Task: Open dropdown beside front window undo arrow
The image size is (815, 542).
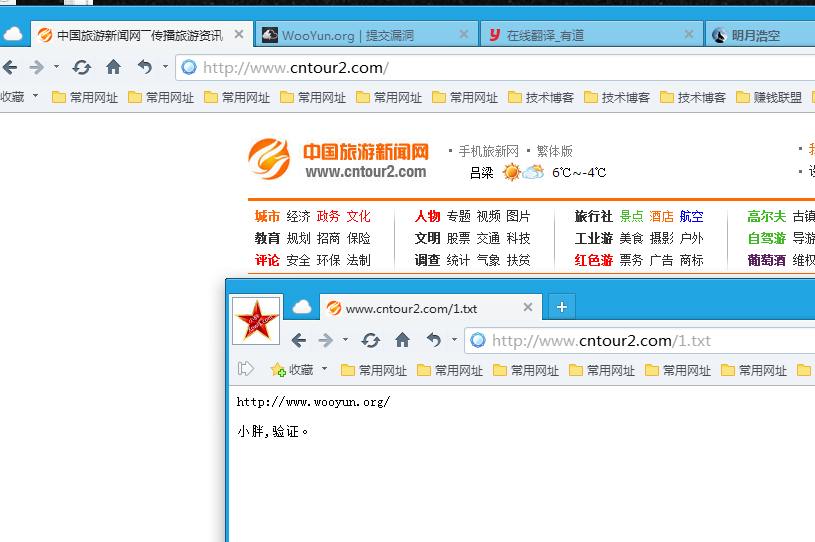Action: click(454, 340)
